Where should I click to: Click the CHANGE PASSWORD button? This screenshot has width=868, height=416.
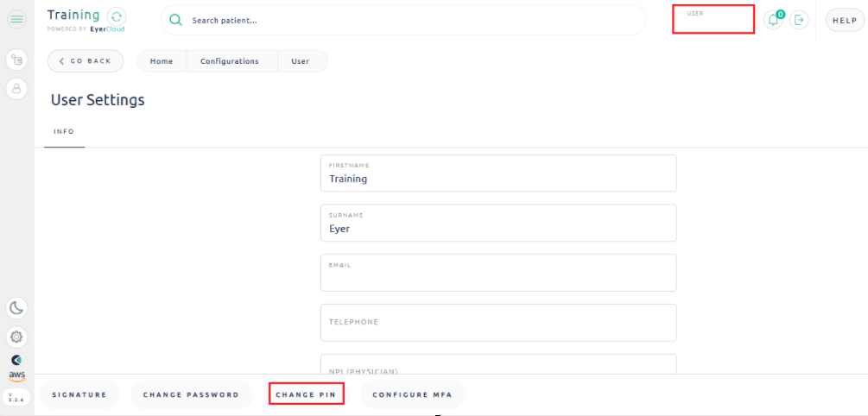[x=191, y=394]
